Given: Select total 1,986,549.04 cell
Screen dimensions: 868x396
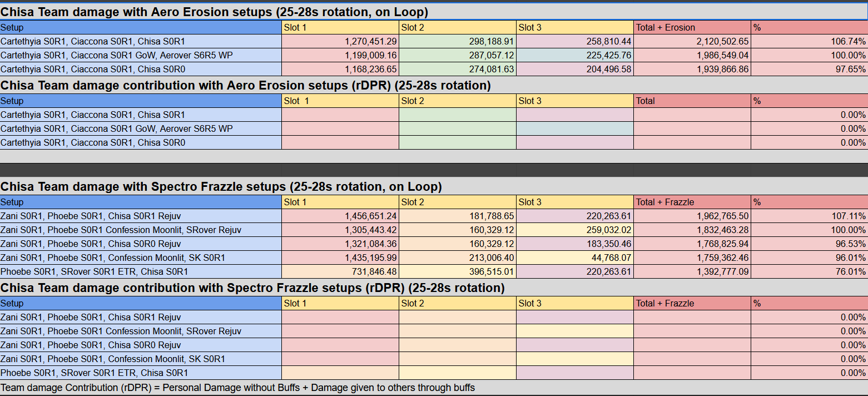Looking at the screenshot, I should point(692,55).
